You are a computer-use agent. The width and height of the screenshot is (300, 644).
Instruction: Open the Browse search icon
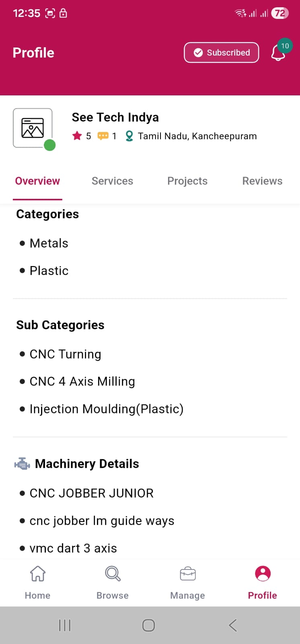[x=113, y=574]
